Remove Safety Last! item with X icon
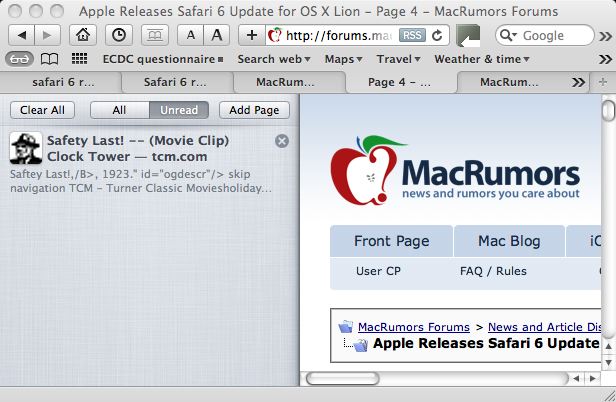 click(282, 141)
